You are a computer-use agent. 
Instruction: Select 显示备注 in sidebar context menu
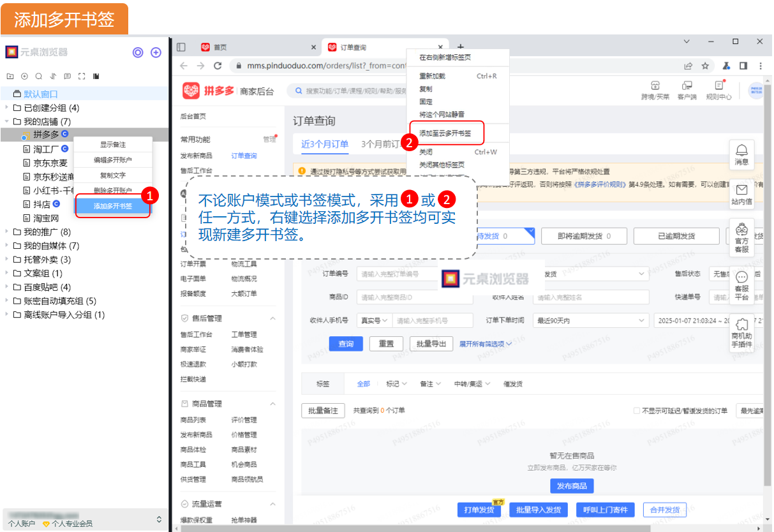[x=113, y=145]
